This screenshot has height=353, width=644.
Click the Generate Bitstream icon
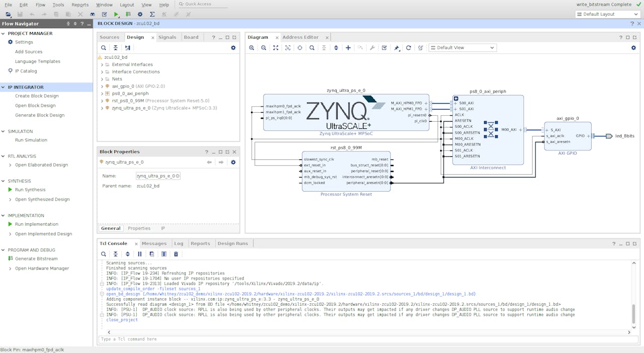click(x=10, y=258)
